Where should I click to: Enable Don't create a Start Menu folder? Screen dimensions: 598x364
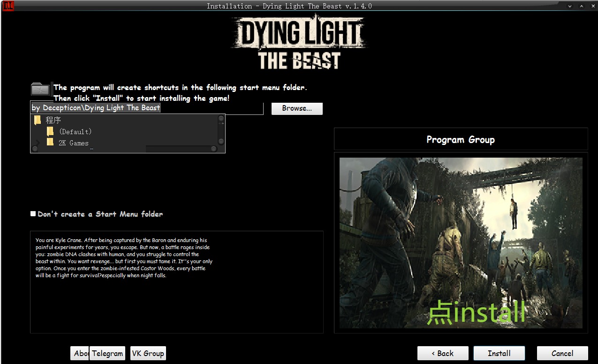(x=33, y=214)
